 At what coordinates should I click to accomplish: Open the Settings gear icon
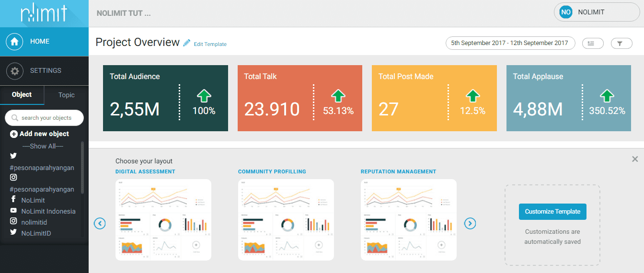pos(15,71)
